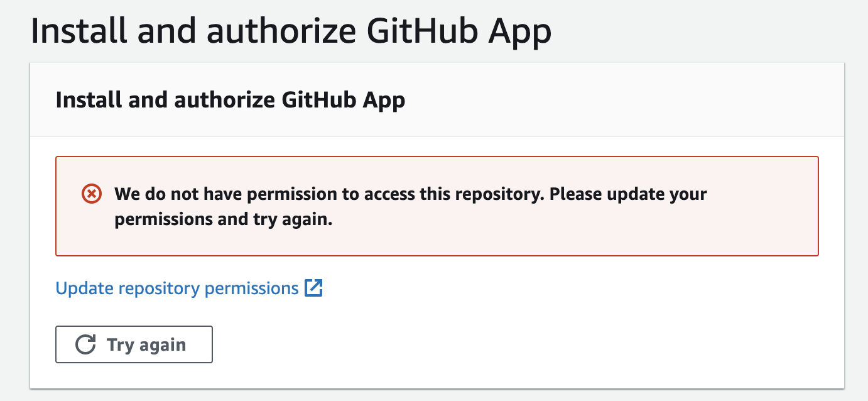Click the external link icon beside repository permissions
The width and height of the screenshot is (868, 401).
pyautogui.click(x=315, y=288)
